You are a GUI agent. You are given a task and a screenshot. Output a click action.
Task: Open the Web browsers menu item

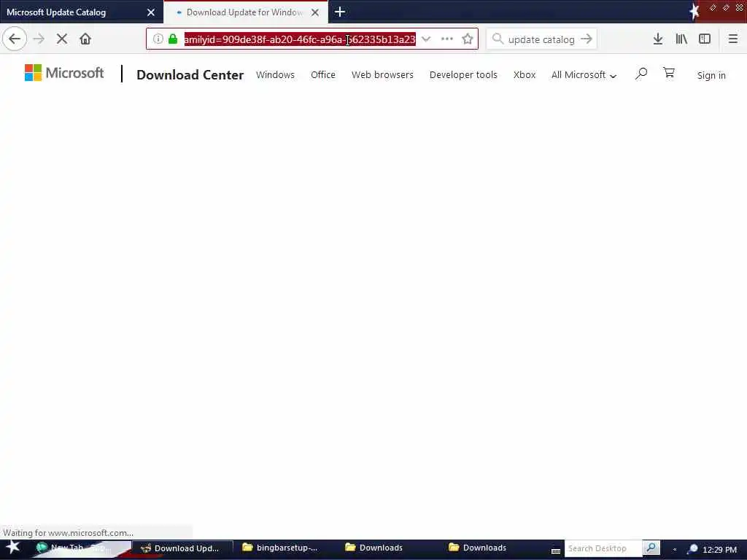click(x=382, y=75)
